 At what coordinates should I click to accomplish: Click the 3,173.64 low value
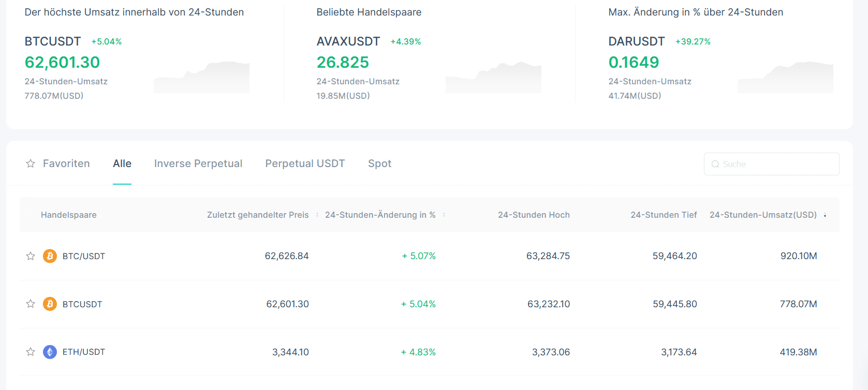click(679, 352)
